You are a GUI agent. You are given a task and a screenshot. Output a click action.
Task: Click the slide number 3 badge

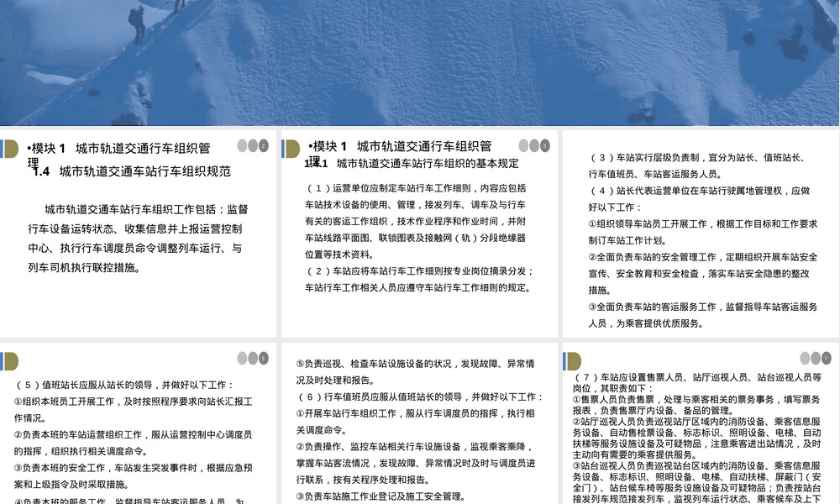tap(545, 145)
